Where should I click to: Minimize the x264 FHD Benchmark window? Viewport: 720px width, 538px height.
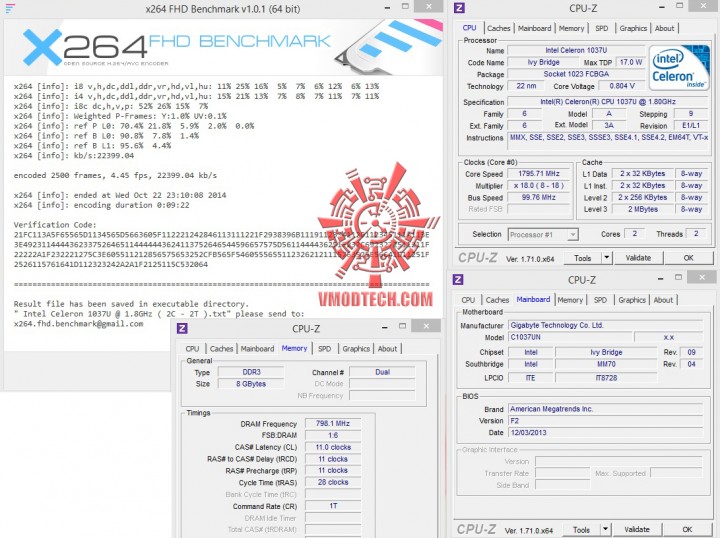[388, 7]
